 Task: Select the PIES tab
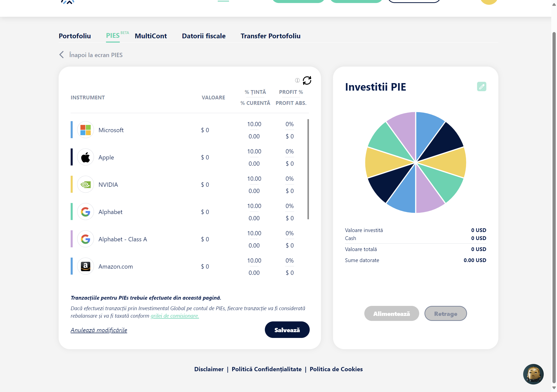point(113,36)
